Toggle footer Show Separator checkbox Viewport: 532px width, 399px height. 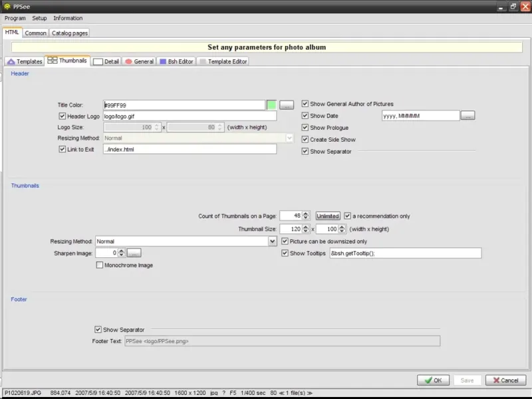point(98,329)
